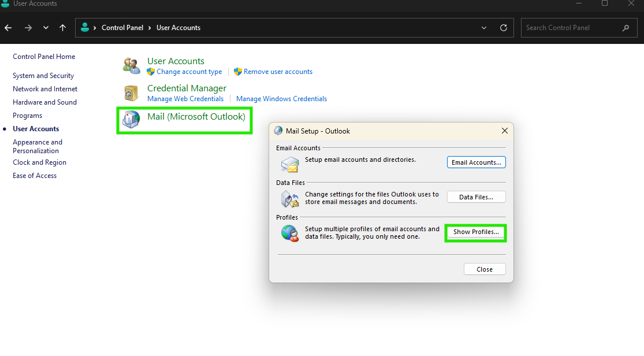Click the Show Profiles... button
The height and width of the screenshot is (356, 644).
[476, 232]
